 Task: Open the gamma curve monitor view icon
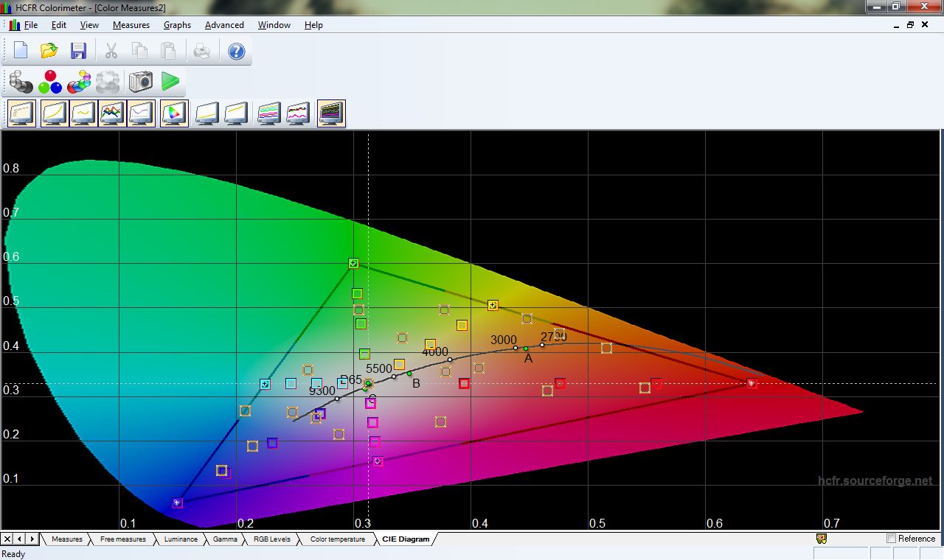click(84, 112)
